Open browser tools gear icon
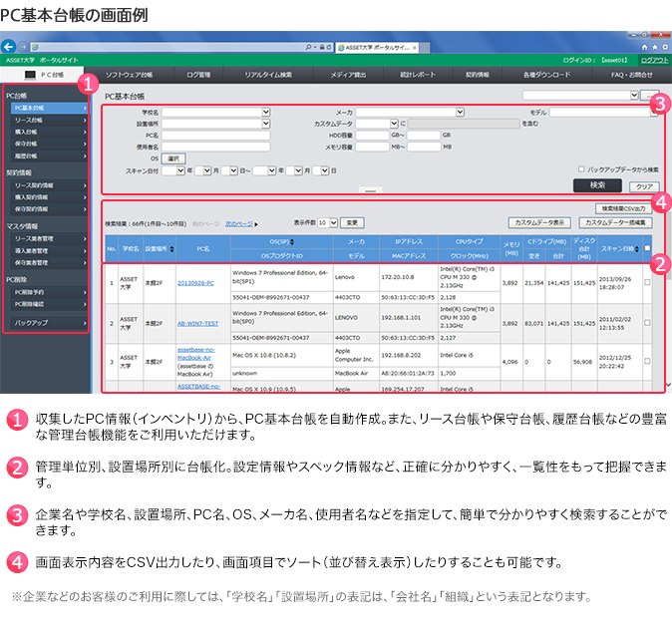 coord(665,47)
